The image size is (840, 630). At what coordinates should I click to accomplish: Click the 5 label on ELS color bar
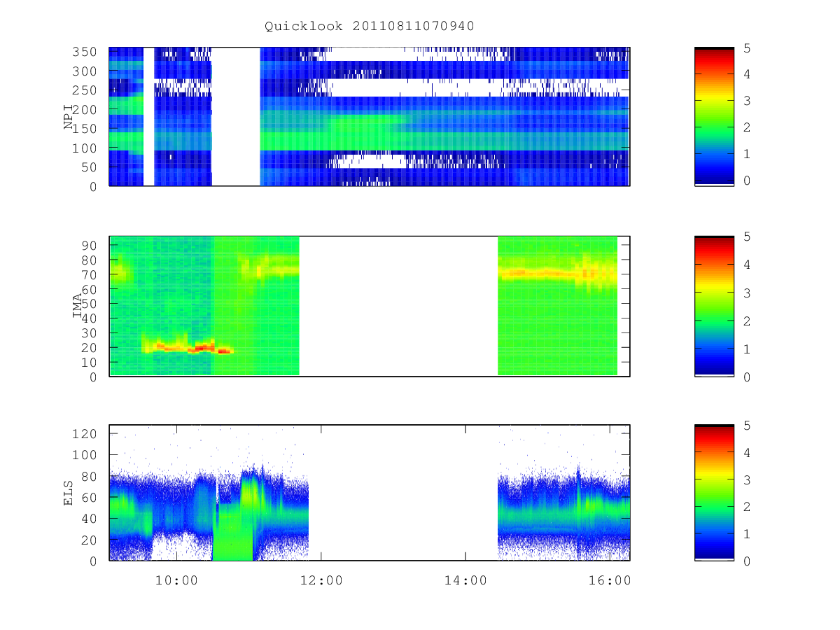[x=748, y=426]
